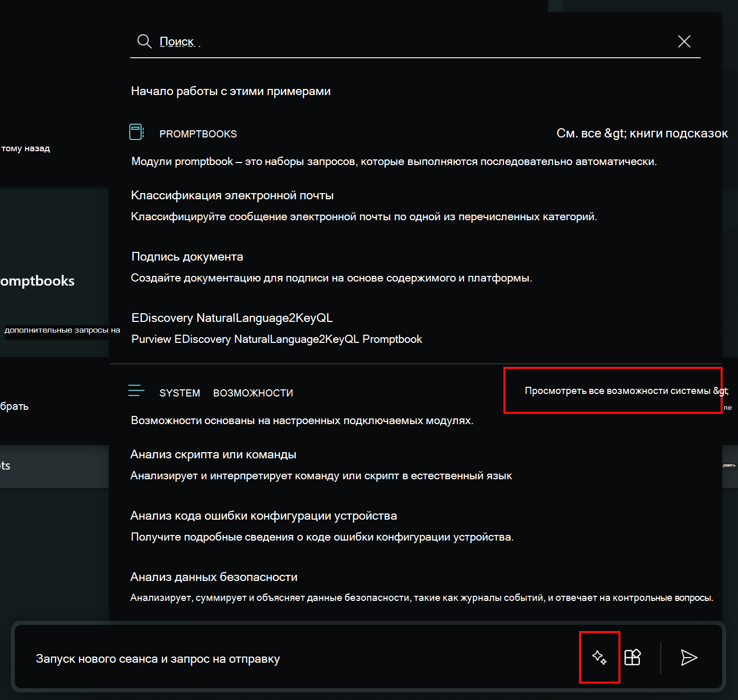Image resolution: width=738 pixels, height=700 pixels.
Task: Click the Promptbooks notebook icon
Action: [x=136, y=132]
